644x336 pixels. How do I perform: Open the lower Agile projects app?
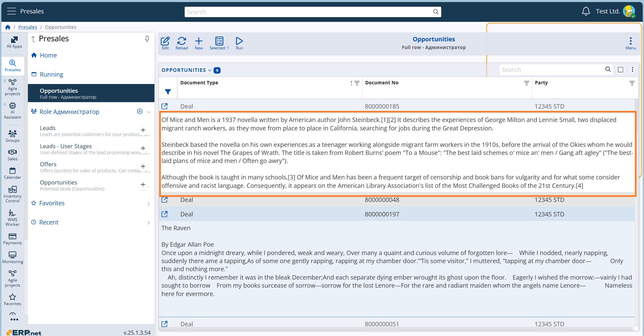pyautogui.click(x=12, y=279)
